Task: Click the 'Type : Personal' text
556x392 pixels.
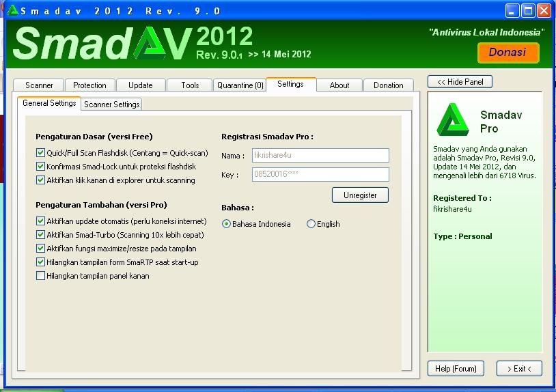Action: 462,236
